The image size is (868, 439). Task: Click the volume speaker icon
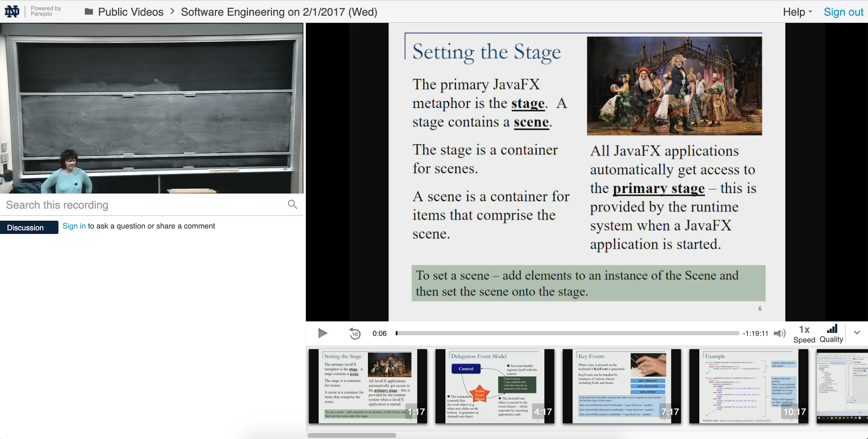click(x=779, y=334)
